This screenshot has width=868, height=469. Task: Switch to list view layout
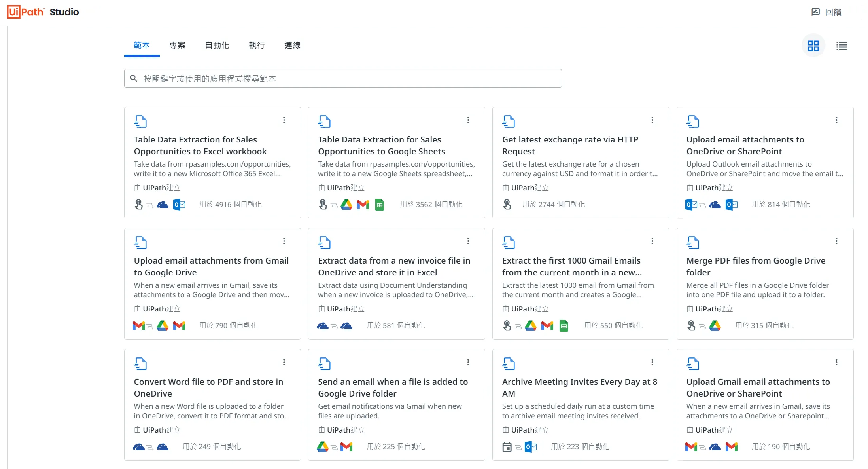[842, 46]
